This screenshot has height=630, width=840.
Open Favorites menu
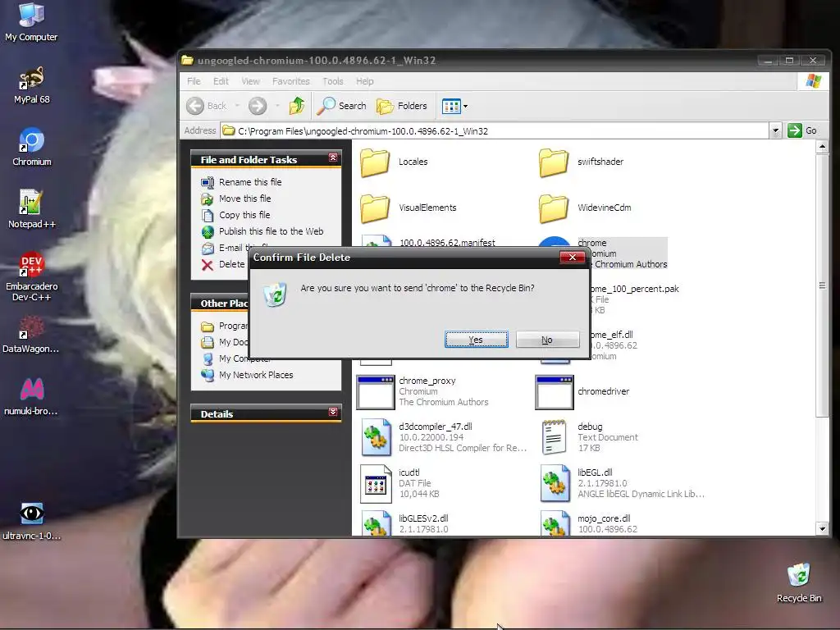tap(291, 81)
